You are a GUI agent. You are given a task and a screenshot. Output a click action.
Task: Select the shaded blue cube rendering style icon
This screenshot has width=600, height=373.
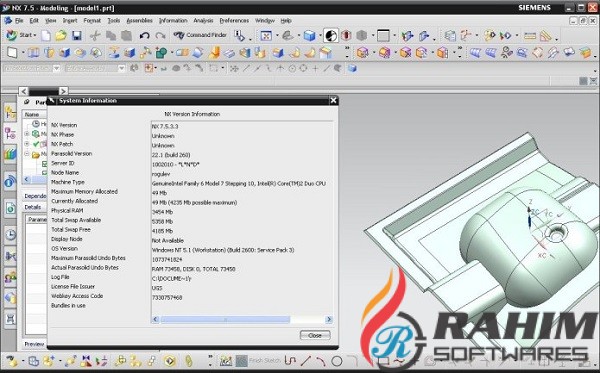[309, 36]
